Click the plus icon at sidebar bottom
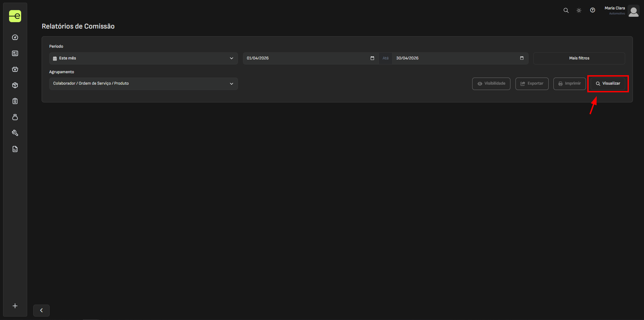This screenshot has height=320, width=644. tap(15, 306)
